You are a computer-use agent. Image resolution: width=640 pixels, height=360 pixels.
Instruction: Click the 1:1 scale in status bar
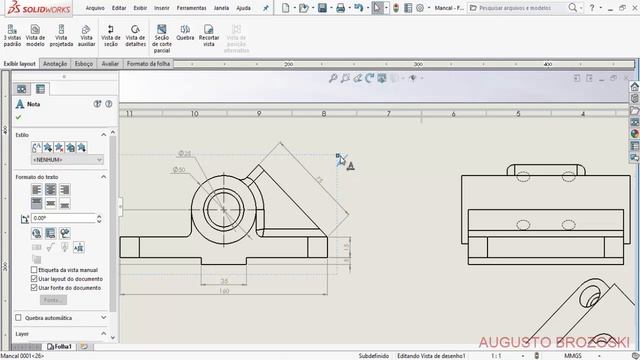[496, 356]
